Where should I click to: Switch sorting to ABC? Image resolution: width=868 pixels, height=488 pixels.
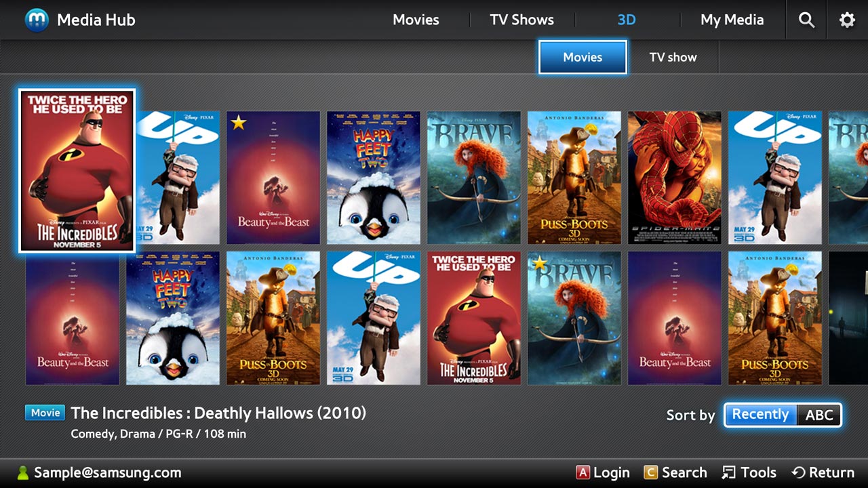coord(818,415)
